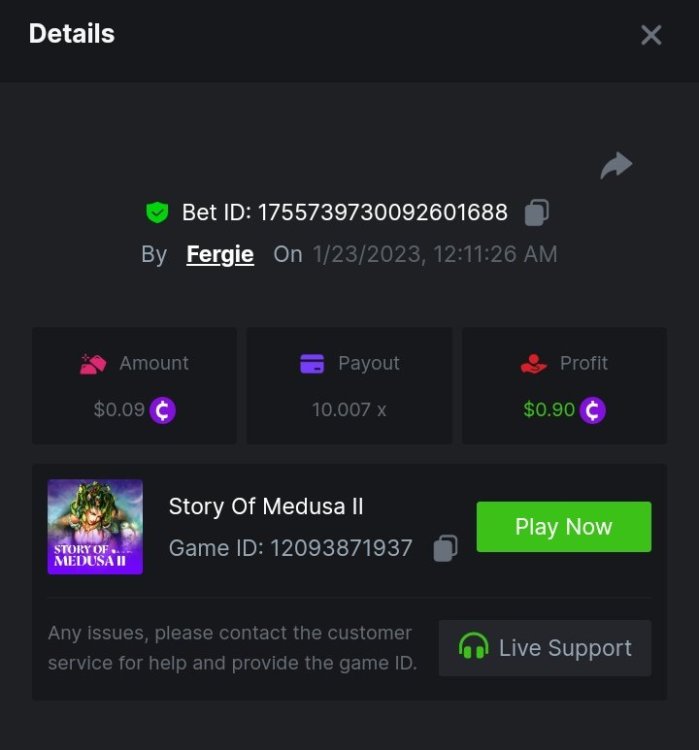Close the Details dialog
This screenshot has height=750, width=699.
coord(651,35)
